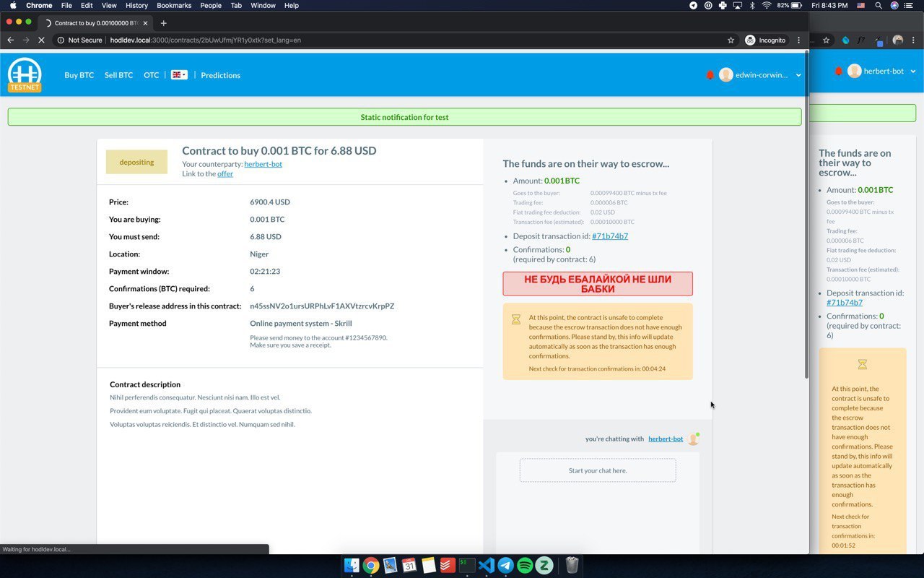Open the UK flag language selector

tap(179, 74)
